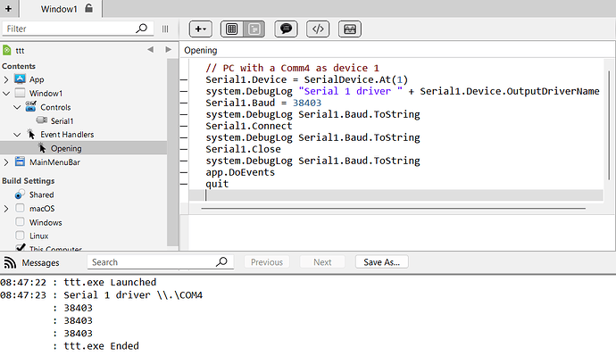
Task: Switch to the layout grid view button
Action: click(x=232, y=29)
